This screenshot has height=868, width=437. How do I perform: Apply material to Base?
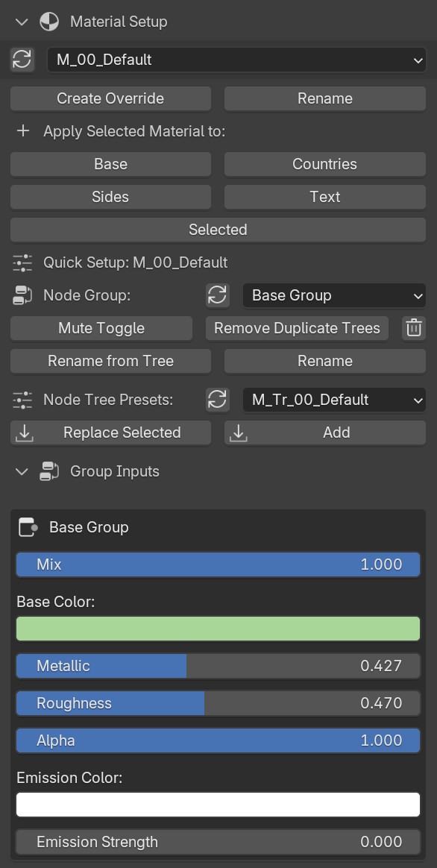(110, 164)
